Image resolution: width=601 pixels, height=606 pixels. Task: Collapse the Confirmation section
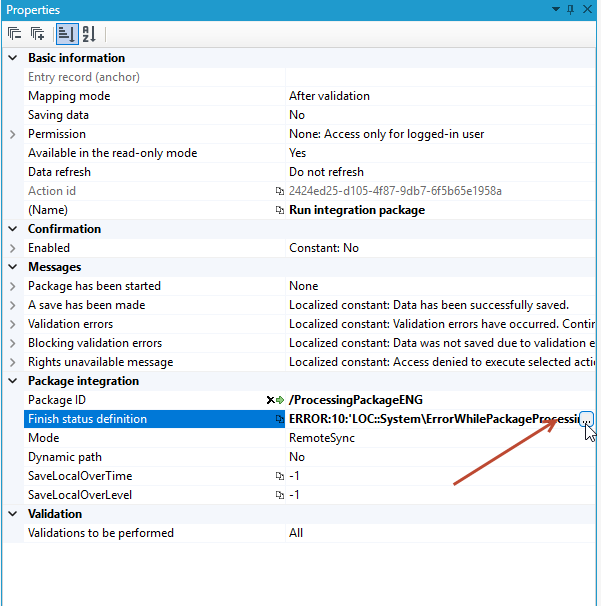point(13,229)
